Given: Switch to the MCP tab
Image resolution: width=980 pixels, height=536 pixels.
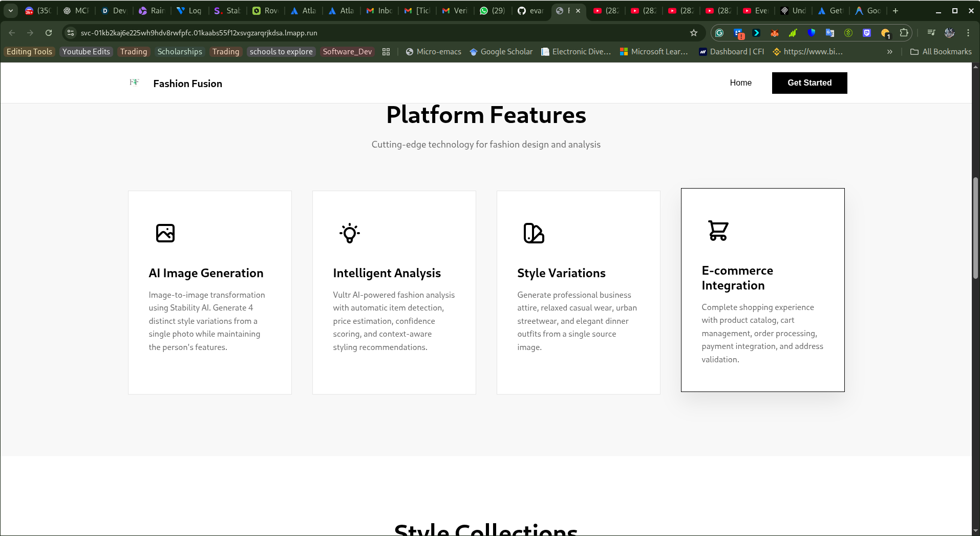Looking at the screenshot, I should (76, 11).
